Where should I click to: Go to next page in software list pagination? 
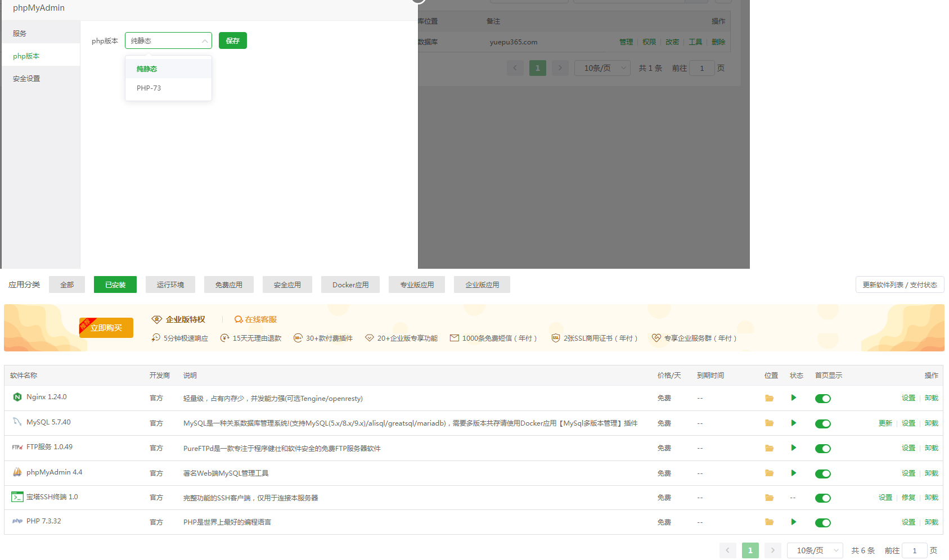(773, 550)
